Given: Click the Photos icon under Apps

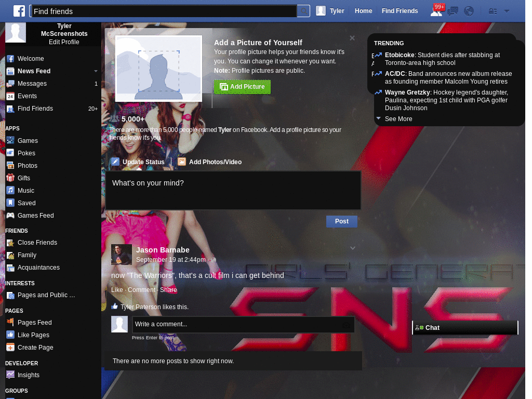Looking at the screenshot, I should (x=10, y=165).
